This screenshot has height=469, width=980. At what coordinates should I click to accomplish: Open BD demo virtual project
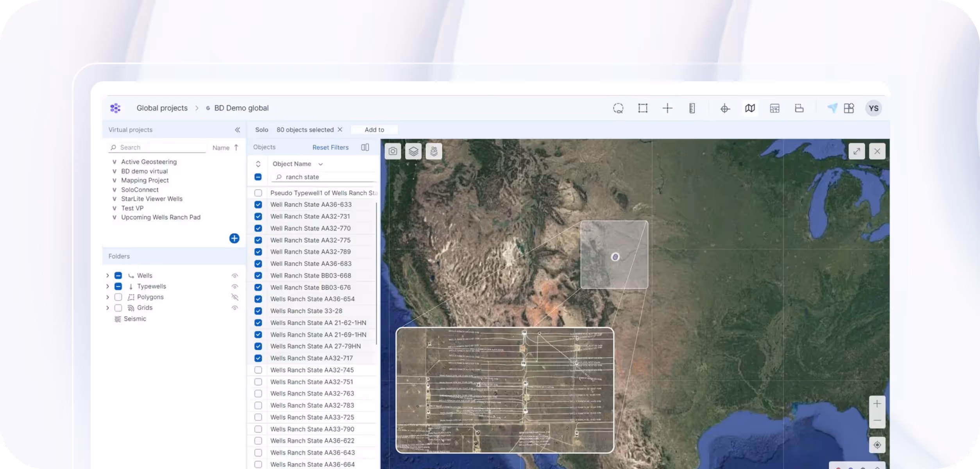(145, 171)
